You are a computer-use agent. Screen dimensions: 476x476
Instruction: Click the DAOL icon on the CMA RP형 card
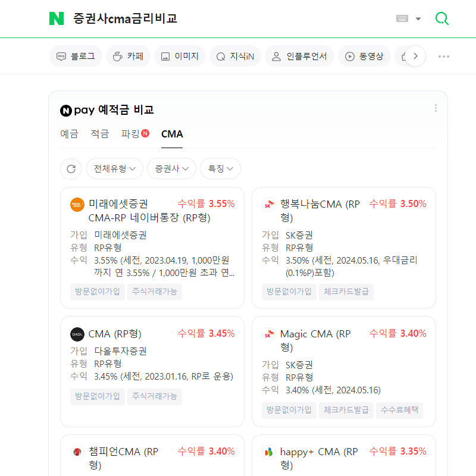[76, 333]
